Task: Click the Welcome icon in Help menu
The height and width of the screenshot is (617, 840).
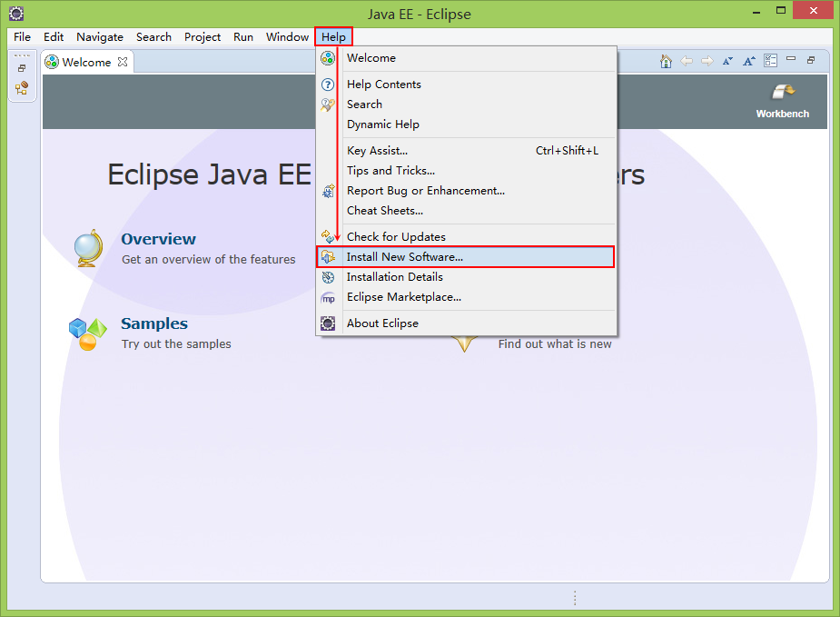Action: pyautogui.click(x=328, y=58)
